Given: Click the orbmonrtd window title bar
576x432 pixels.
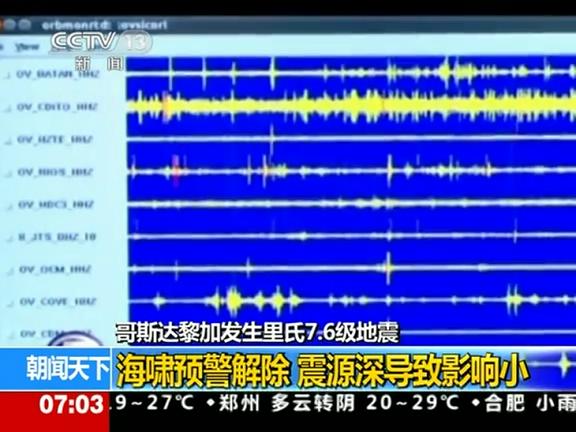Looking at the screenshot, I should click(288, 25).
